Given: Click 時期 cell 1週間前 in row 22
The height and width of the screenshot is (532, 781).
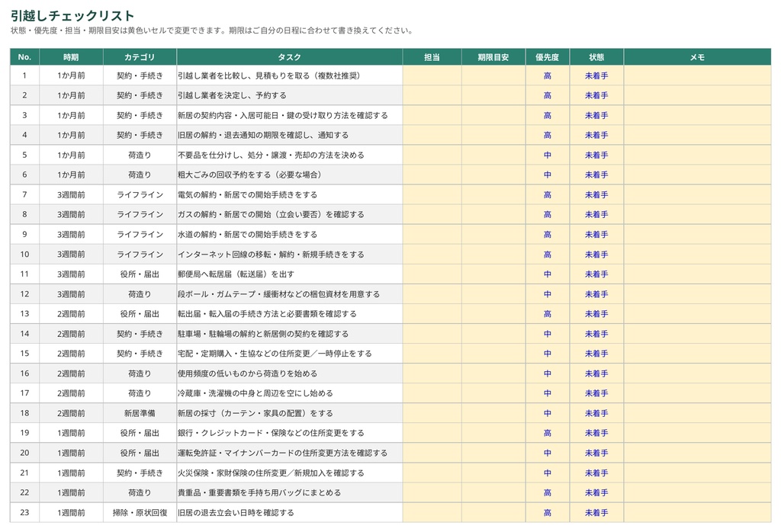Looking at the screenshot, I should (71, 492).
